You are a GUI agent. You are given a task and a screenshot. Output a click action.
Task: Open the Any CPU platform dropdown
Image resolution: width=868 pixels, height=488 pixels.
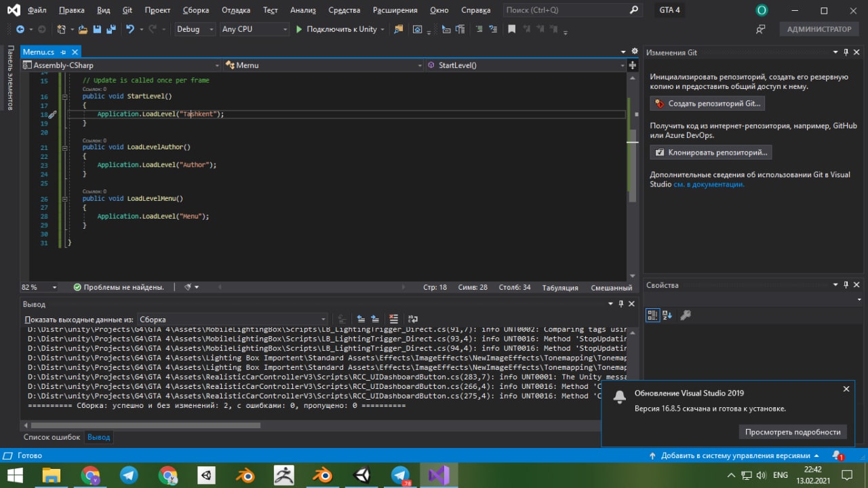pyautogui.click(x=255, y=29)
